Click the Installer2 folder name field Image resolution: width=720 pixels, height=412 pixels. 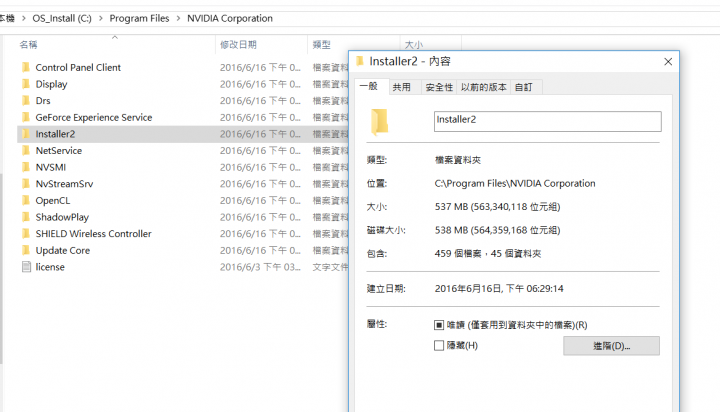click(547, 121)
